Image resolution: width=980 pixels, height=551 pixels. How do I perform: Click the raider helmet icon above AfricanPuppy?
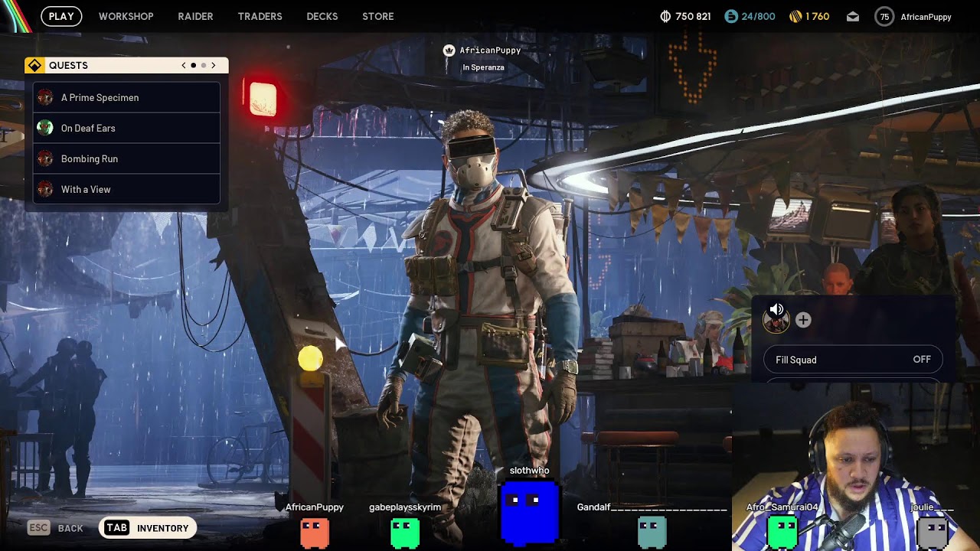449,51
